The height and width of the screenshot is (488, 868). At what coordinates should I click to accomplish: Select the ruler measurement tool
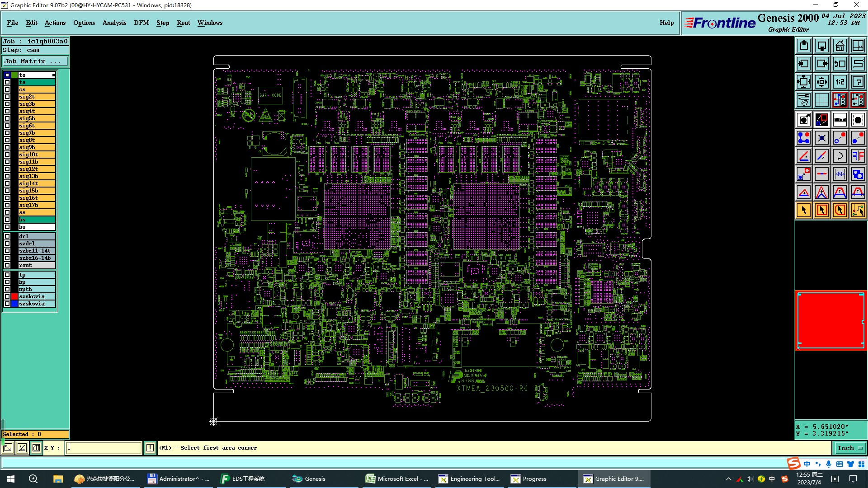click(x=840, y=120)
